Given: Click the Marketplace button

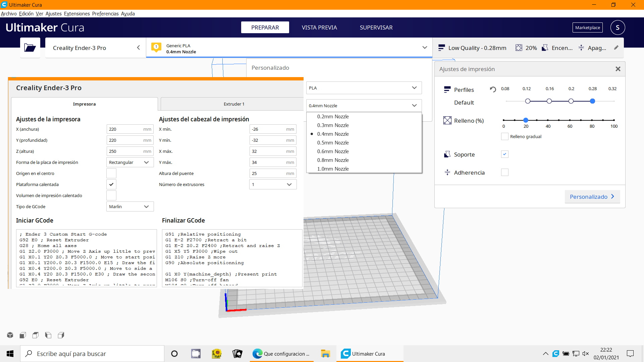Looking at the screenshot, I should click(587, 27).
